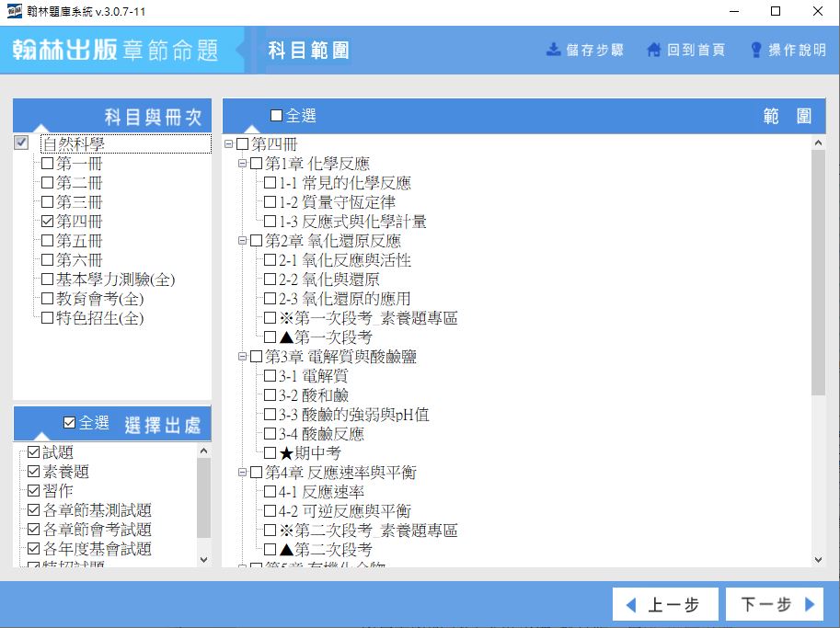Collapse 第1章 化學反應 node
The image size is (840, 628).
click(242, 164)
